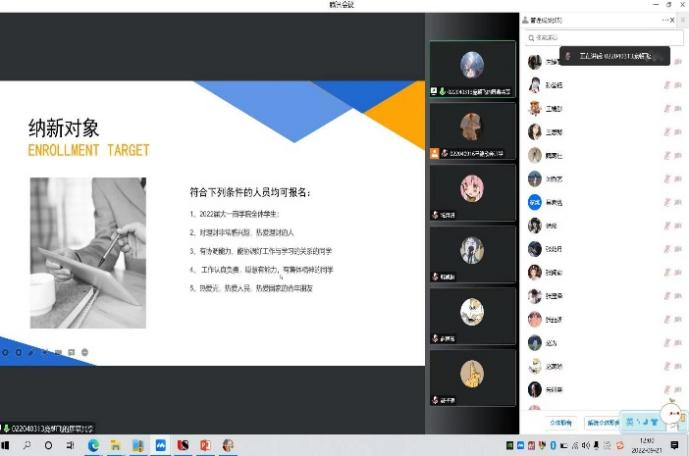Screen dimensions: 689x456
Task: Toggle the mic icon of last listed participant
Action: (x=666, y=389)
